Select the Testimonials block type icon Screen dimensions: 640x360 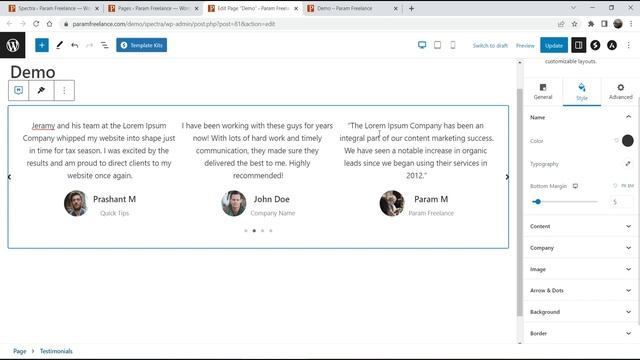[18, 90]
